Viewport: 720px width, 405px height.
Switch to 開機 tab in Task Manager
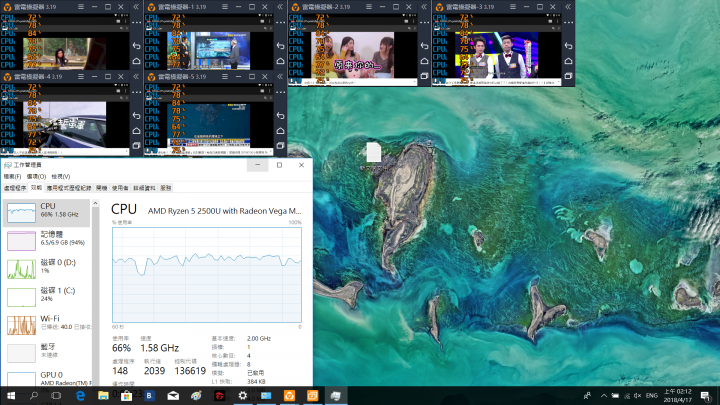(101, 188)
